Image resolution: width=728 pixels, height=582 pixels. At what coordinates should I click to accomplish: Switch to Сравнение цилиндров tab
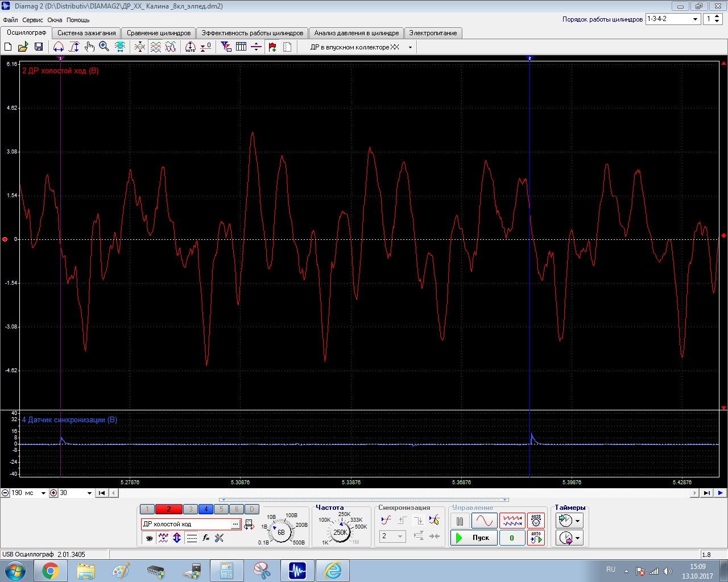point(159,33)
